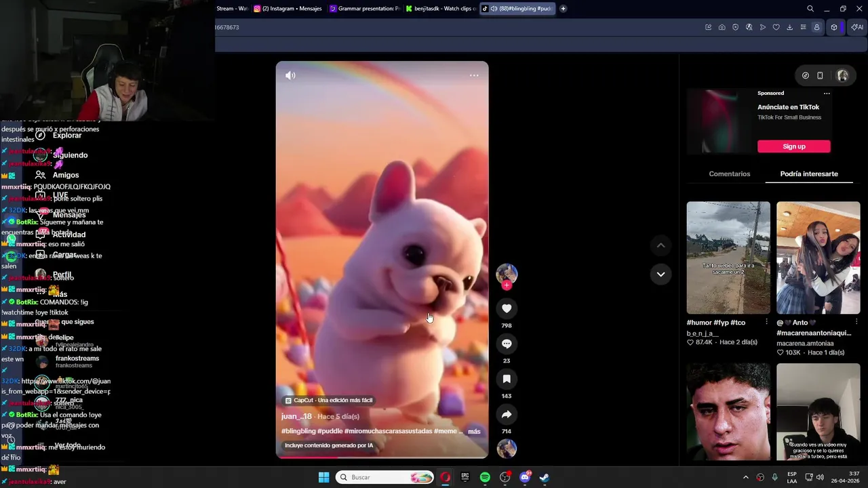Expand the caption with 'más'
The image size is (868, 488).
tap(474, 431)
